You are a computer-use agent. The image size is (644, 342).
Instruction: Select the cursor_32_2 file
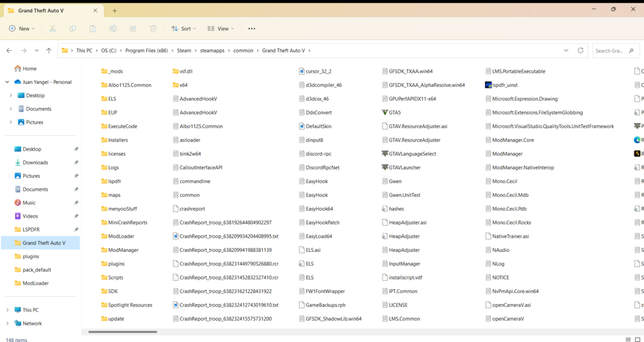pyautogui.click(x=315, y=71)
